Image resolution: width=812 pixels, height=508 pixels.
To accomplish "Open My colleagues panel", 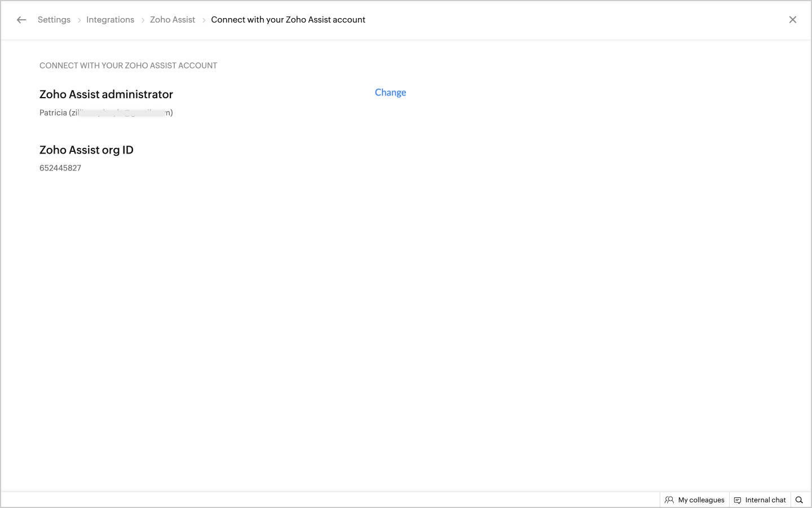I will tap(695, 500).
